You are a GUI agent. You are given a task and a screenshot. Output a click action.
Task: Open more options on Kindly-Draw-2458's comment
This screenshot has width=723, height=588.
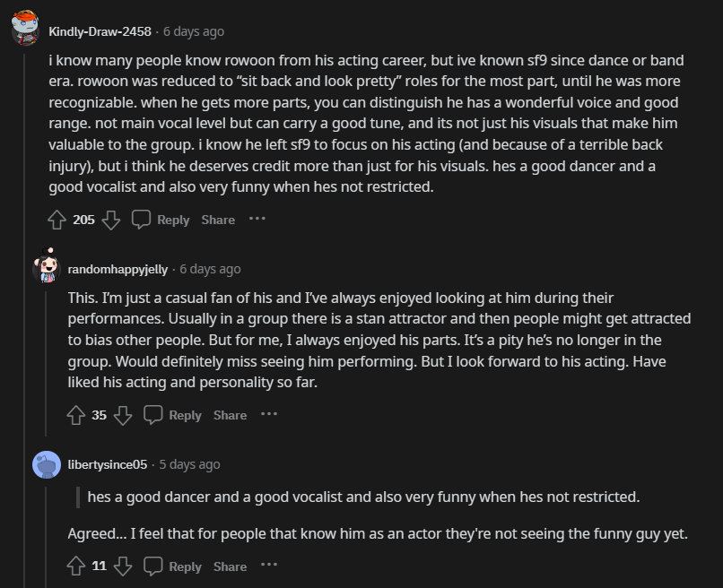257,219
